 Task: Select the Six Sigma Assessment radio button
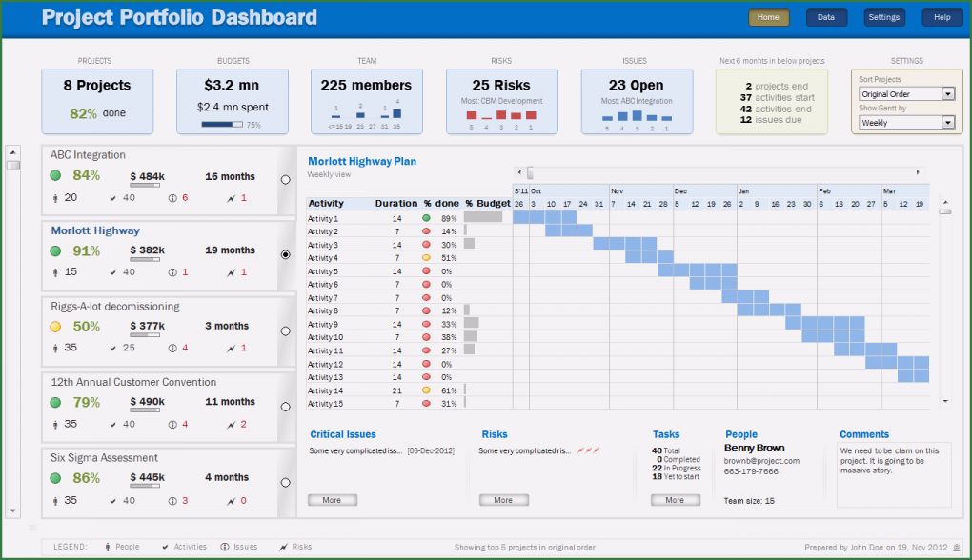pos(285,482)
